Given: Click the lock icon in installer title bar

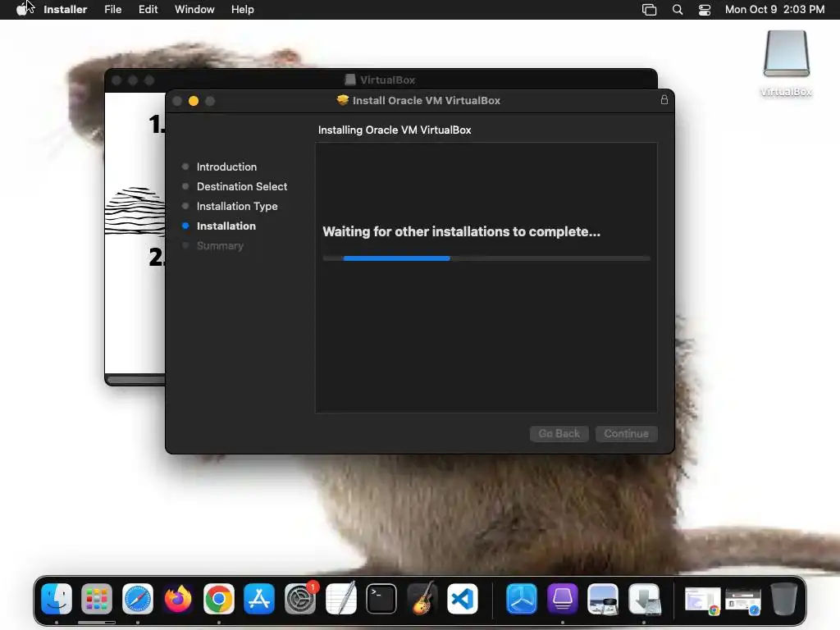Looking at the screenshot, I should coord(664,99).
